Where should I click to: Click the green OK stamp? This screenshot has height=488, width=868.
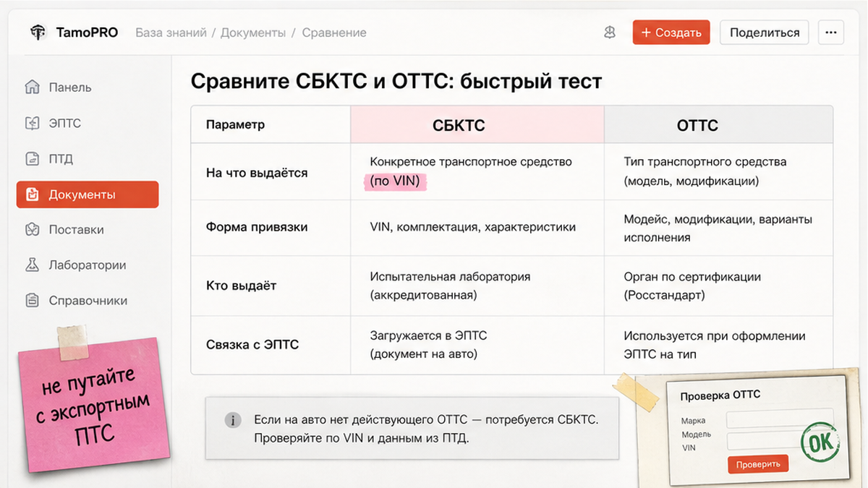pos(820,443)
